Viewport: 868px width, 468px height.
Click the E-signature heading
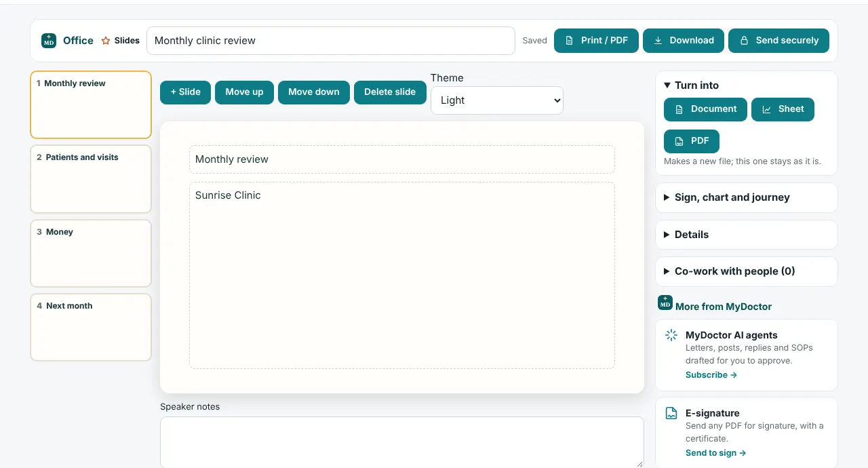point(713,413)
